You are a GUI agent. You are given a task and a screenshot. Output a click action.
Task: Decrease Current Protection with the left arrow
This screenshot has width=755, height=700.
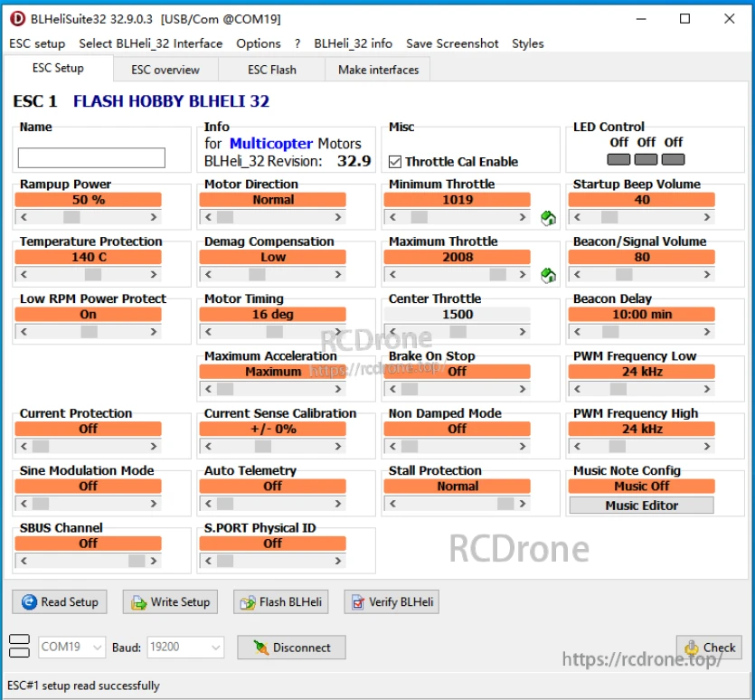point(24,447)
